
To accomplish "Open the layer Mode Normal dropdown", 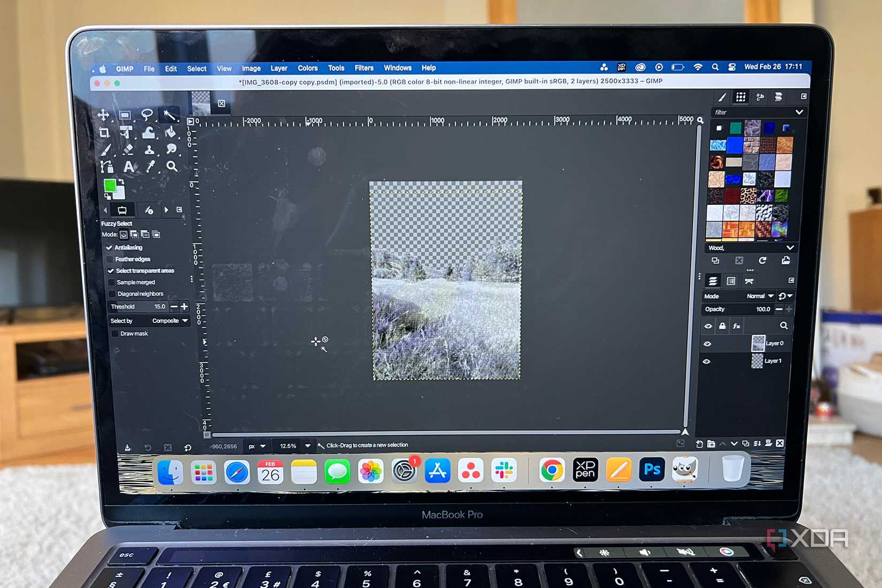I will [759, 296].
